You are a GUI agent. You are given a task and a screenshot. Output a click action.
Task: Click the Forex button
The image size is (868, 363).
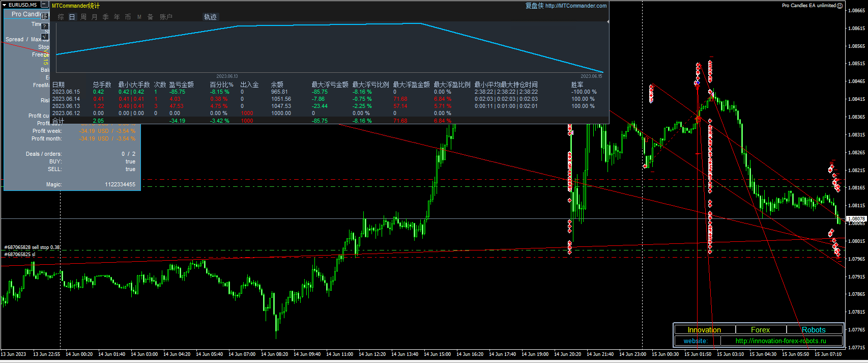tap(761, 330)
